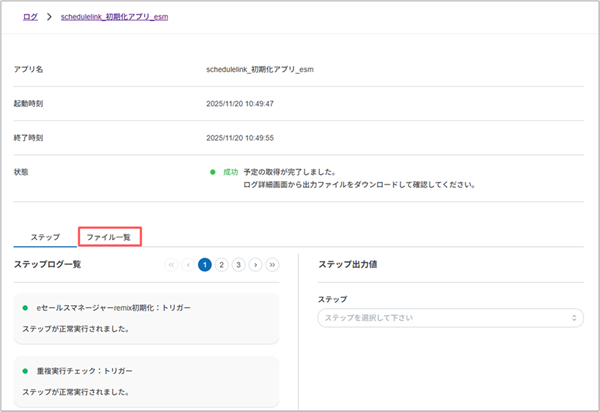Click the breadcrumb chevron separator after ログ
Screen dimensions: 600x412
click(50, 18)
